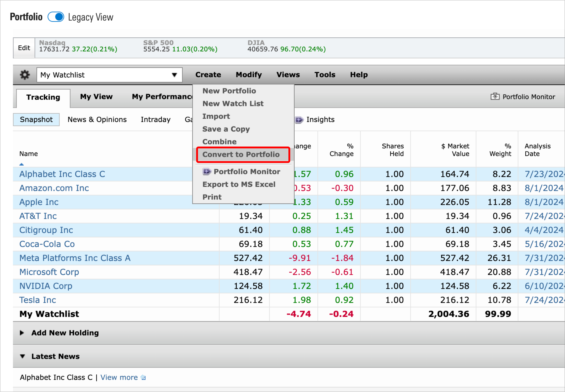Click the Nasdaq index value 17631.72
Screen dimensions: 565x392
[54, 49]
